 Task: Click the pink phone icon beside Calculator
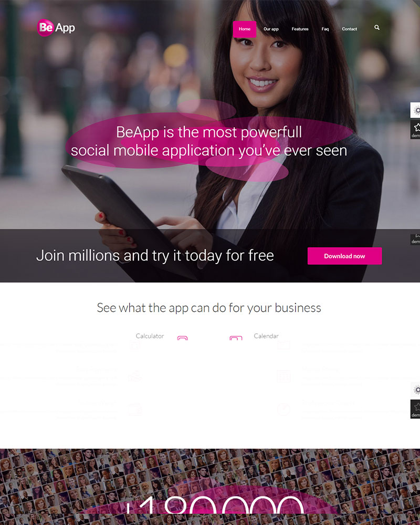click(x=182, y=338)
